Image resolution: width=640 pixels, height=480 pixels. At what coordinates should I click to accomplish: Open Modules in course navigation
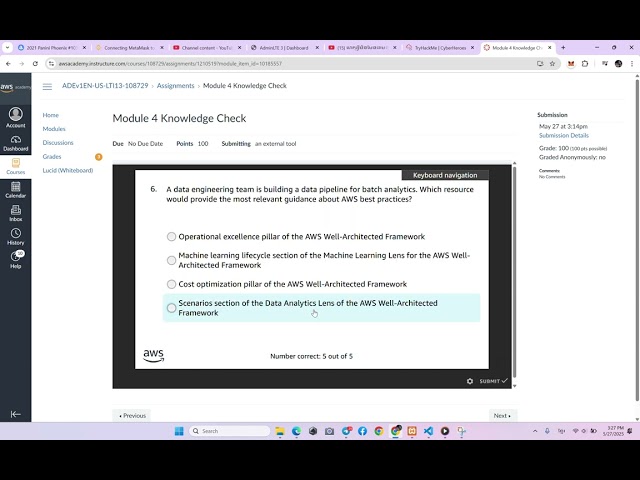54,129
